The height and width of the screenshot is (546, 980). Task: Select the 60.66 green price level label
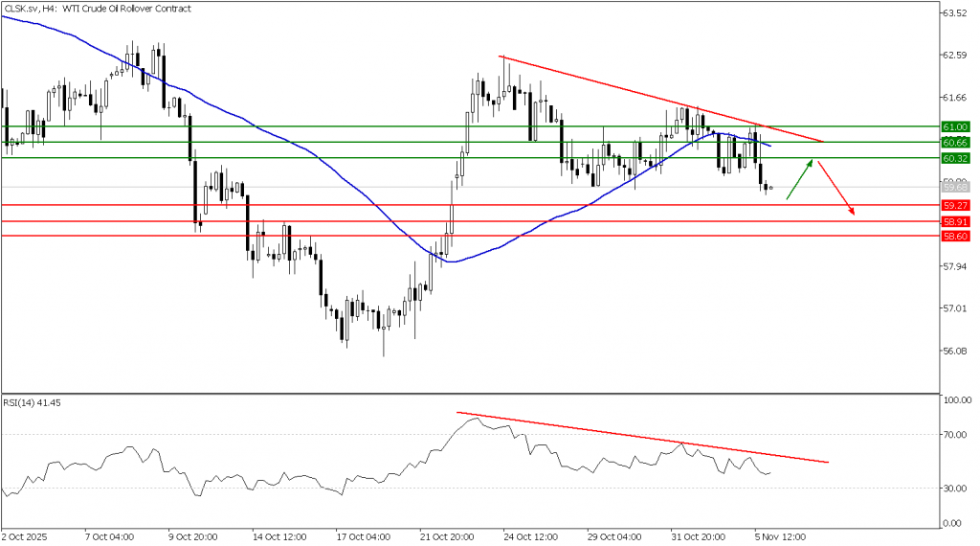(955, 142)
